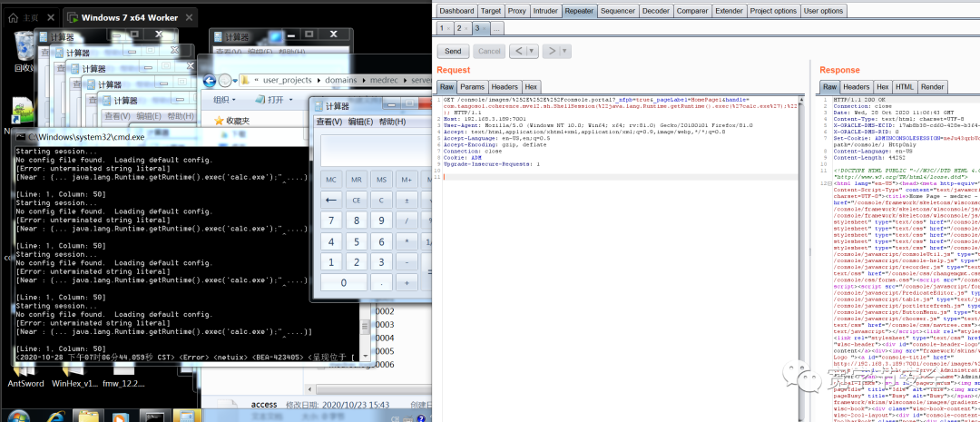Open 查看(V) menu in front calculator
Image resolution: width=980 pixels, height=422 pixels.
point(328,122)
